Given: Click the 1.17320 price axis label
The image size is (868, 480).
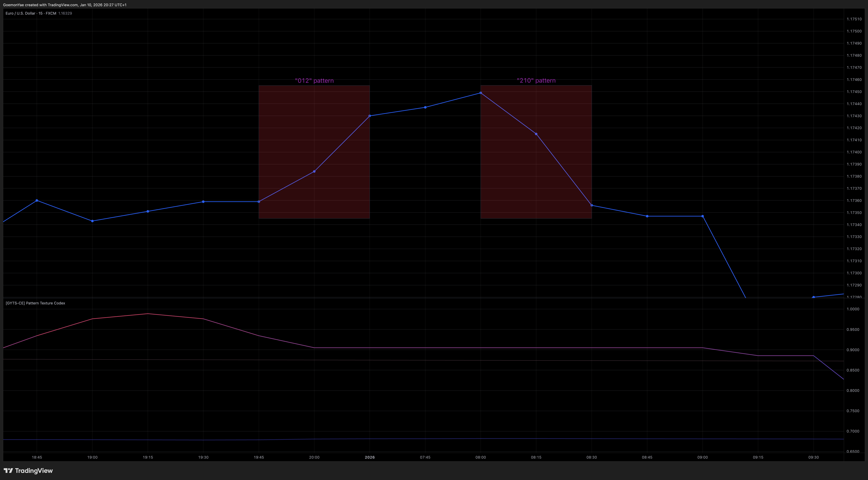Looking at the screenshot, I should pos(854,249).
